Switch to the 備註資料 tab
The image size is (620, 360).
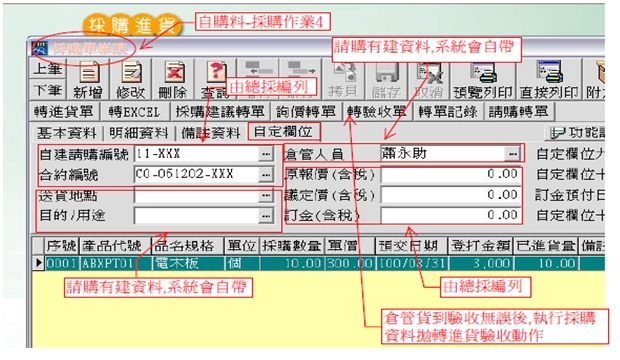pyautogui.click(x=211, y=133)
